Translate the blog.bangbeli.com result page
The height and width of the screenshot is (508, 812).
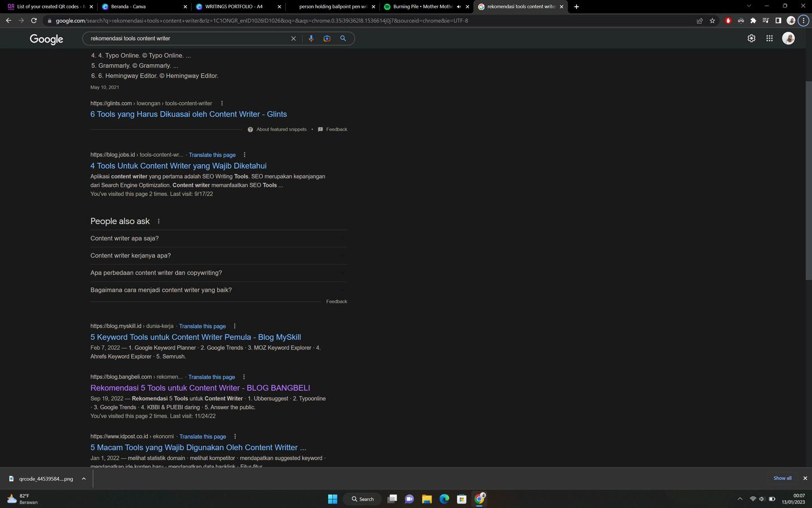coord(211,377)
